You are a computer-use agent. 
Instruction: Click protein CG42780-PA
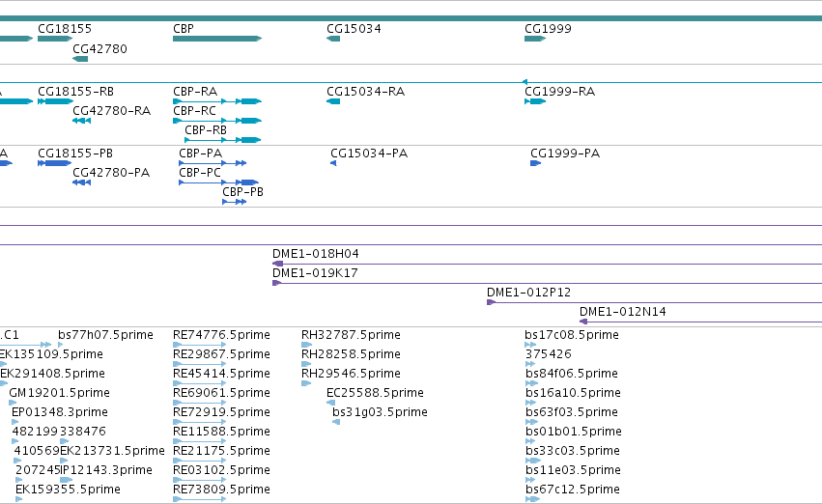pos(111,173)
